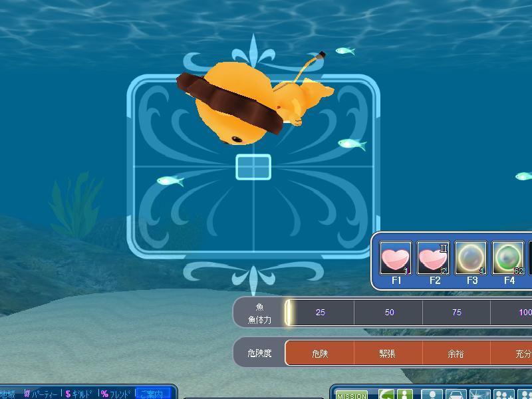The height and width of the screenshot is (399, 532).
Task: Switch to the フレンド chat tab
Action: point(116,394)
